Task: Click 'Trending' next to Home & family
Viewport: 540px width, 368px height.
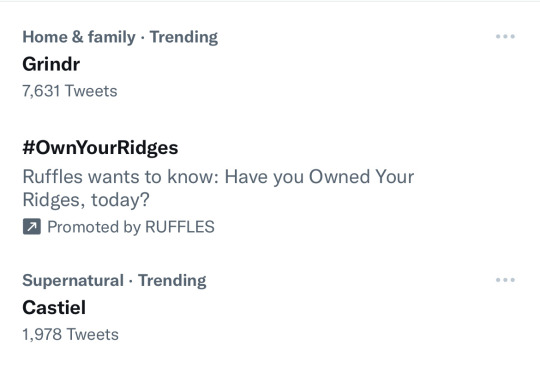Action: coord(184,37)
